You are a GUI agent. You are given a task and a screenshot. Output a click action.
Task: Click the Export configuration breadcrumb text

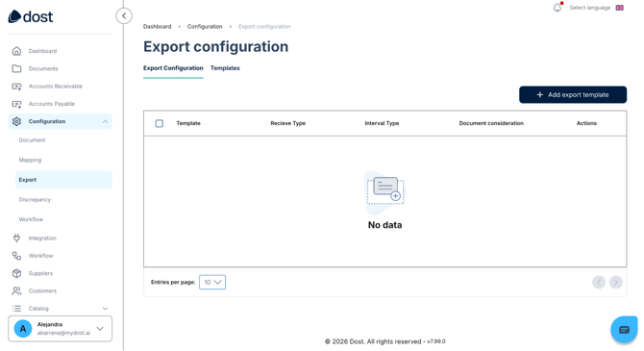pos(264,27)
